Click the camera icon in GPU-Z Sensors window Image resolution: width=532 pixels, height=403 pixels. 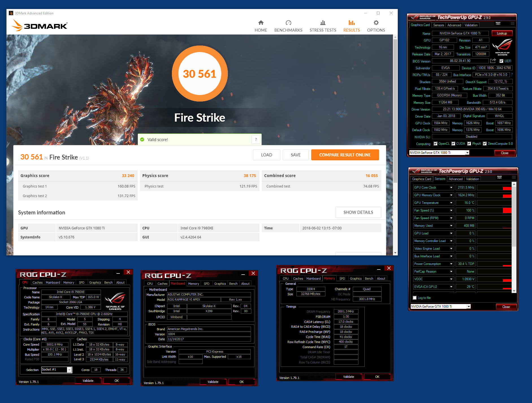point(499,177)
